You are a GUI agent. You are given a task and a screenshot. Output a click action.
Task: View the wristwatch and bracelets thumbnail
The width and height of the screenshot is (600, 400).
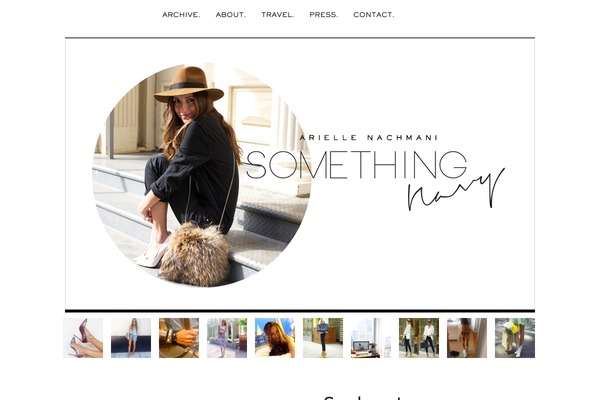pos(179,338)
